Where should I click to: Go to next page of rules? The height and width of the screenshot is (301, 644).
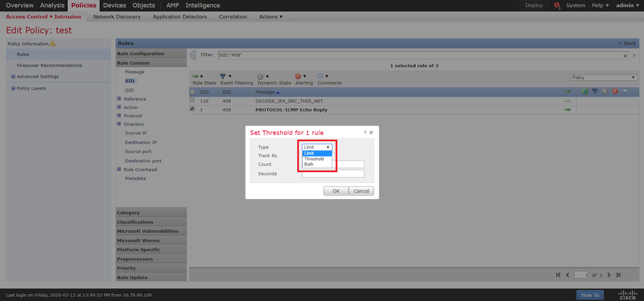tap(609, 275)
